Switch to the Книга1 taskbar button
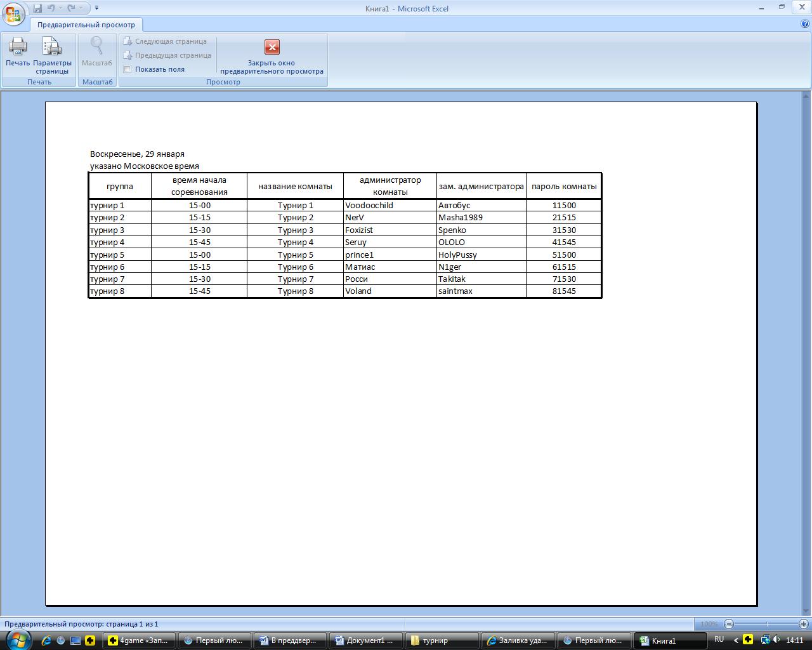 tap(671, 640)
